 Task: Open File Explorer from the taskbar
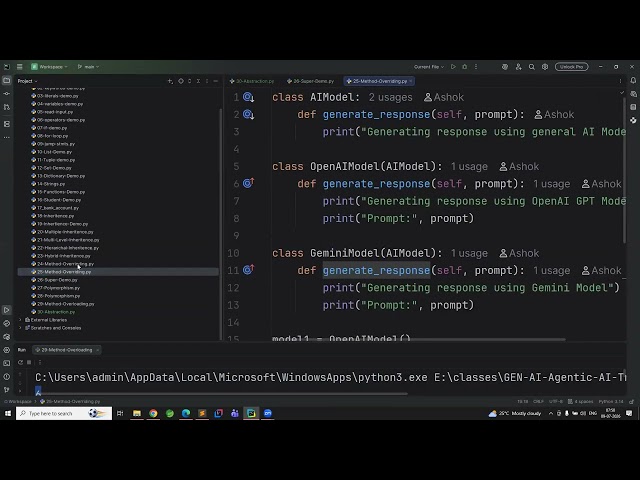coord(137,413)
